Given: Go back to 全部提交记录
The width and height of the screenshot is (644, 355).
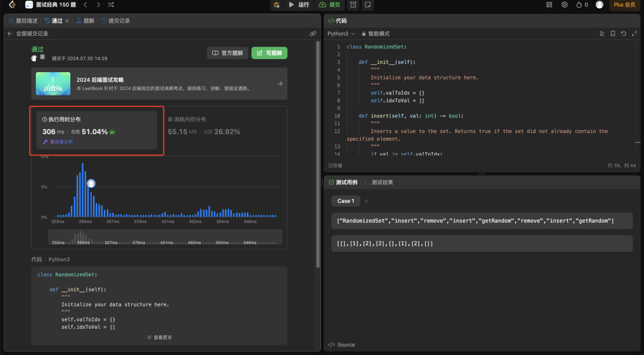Looking at the screenshot, I should click(28, 33).
